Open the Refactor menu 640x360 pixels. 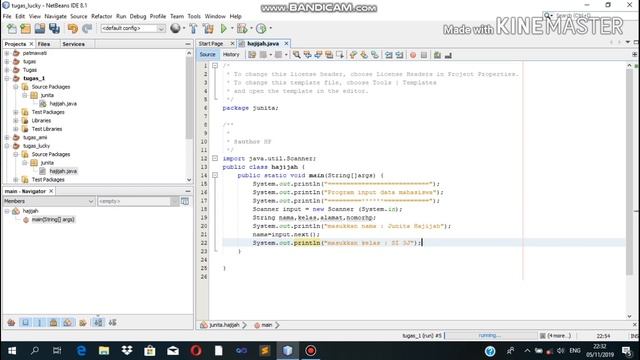click(102, 16)
